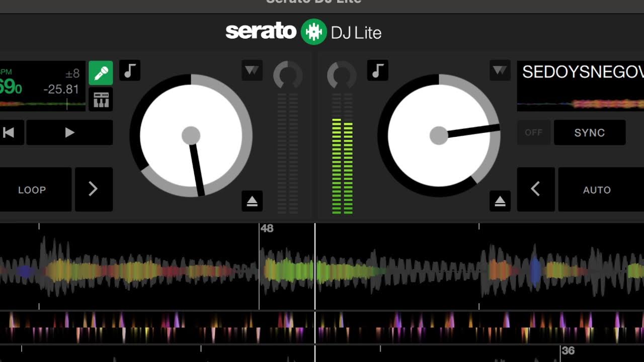Click right deck track overview waveform
The height and width of the screenshot is (362, 644).
(581, 104)
